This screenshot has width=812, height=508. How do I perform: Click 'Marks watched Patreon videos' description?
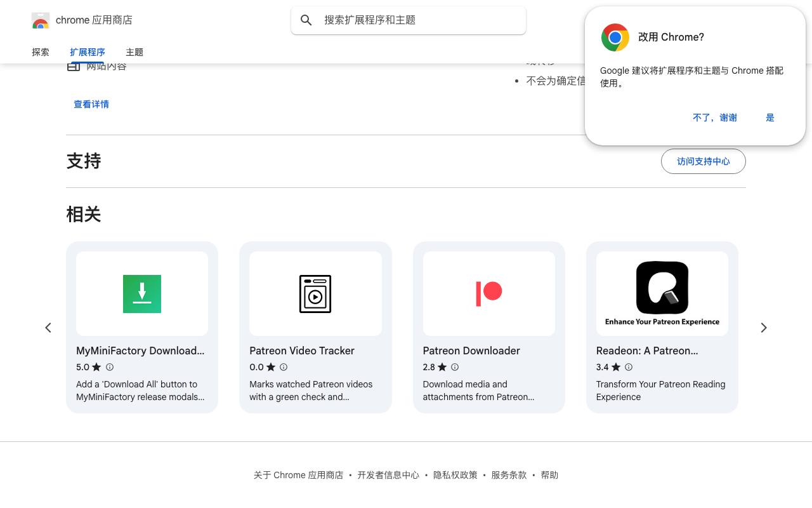coord(311,391)
